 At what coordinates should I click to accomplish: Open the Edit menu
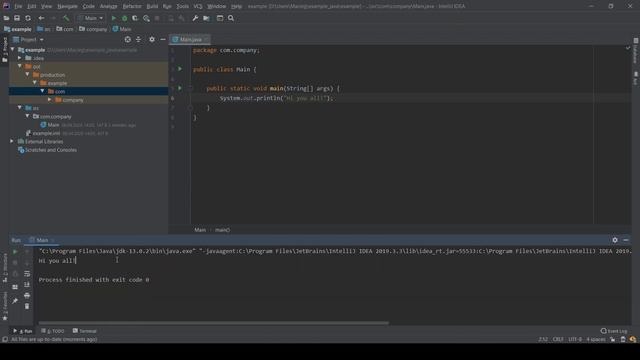[32, 6]
